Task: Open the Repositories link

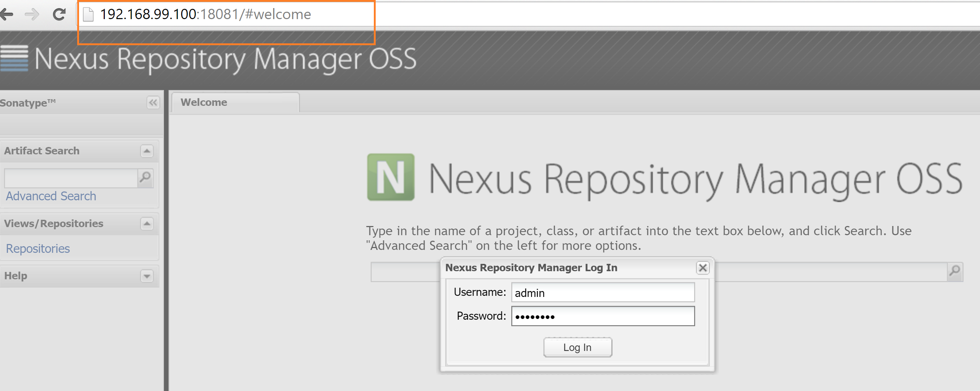Action: (38, 249)
